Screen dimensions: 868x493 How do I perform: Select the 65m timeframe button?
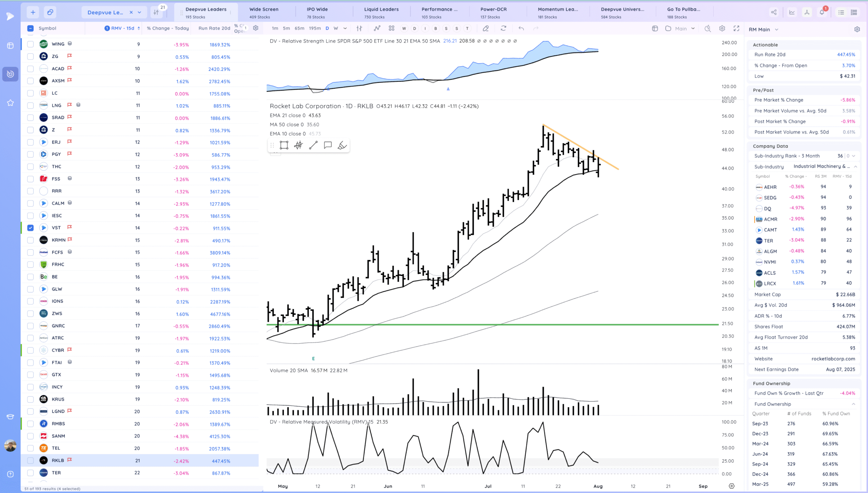tap(299, 28)
